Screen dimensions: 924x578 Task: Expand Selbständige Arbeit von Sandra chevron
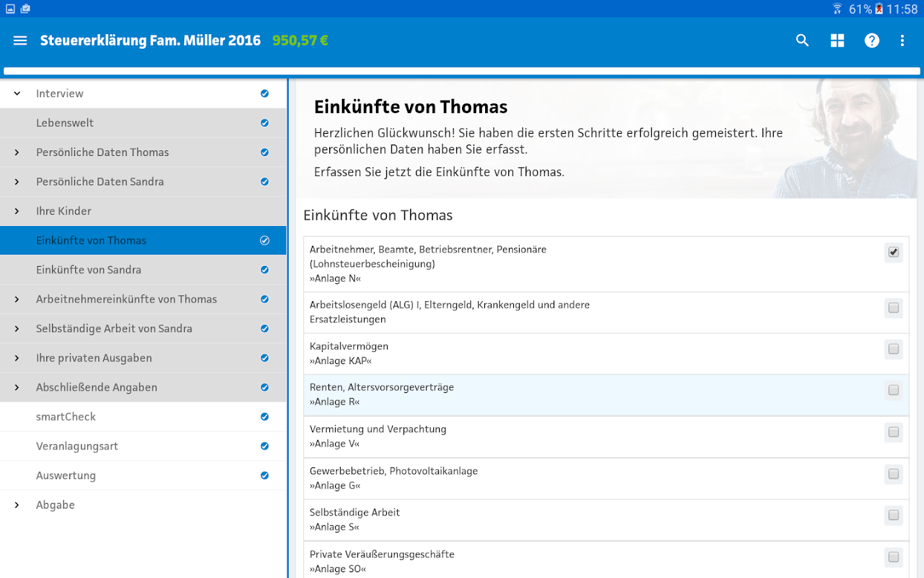tap(17, 329)
